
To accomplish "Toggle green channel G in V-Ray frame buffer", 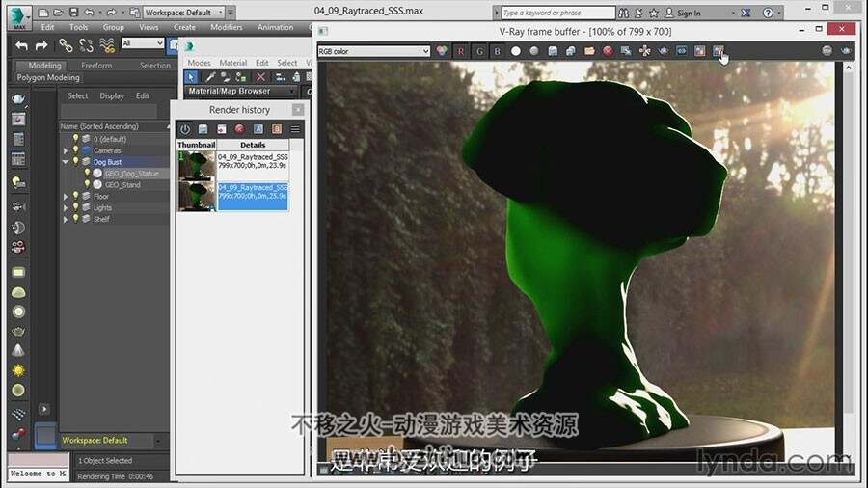I will (x=479, y=51).
